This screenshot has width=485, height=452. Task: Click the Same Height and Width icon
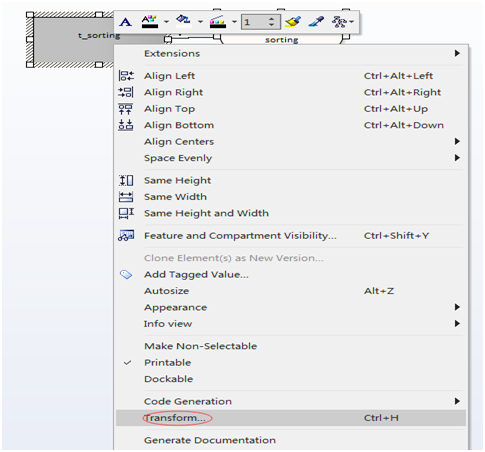click(126, 213)
